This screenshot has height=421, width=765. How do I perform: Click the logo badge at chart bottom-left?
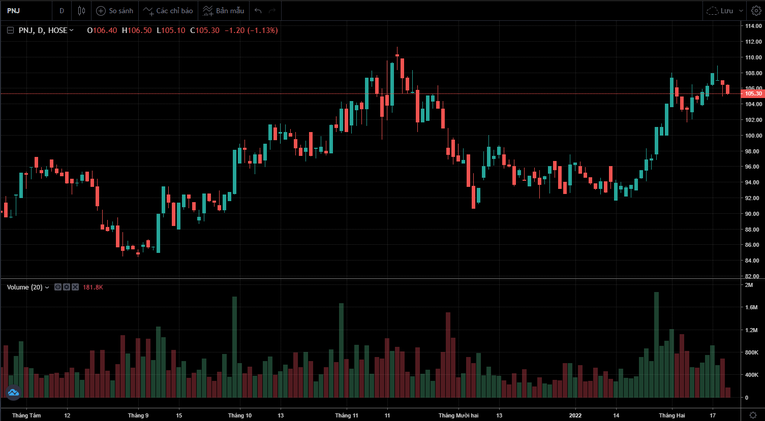pos(14,393)
